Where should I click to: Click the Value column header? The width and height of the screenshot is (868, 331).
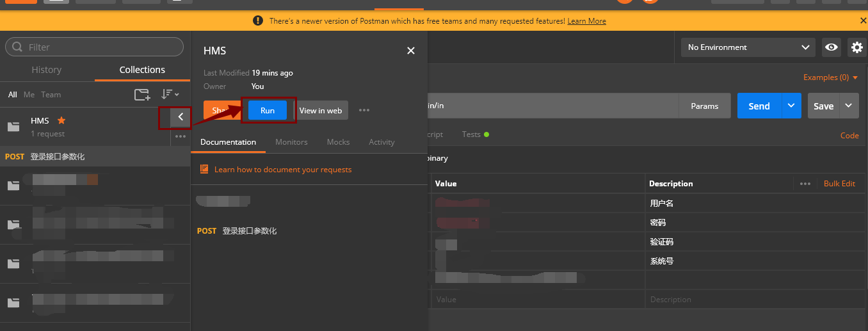[x=446, y=184]
